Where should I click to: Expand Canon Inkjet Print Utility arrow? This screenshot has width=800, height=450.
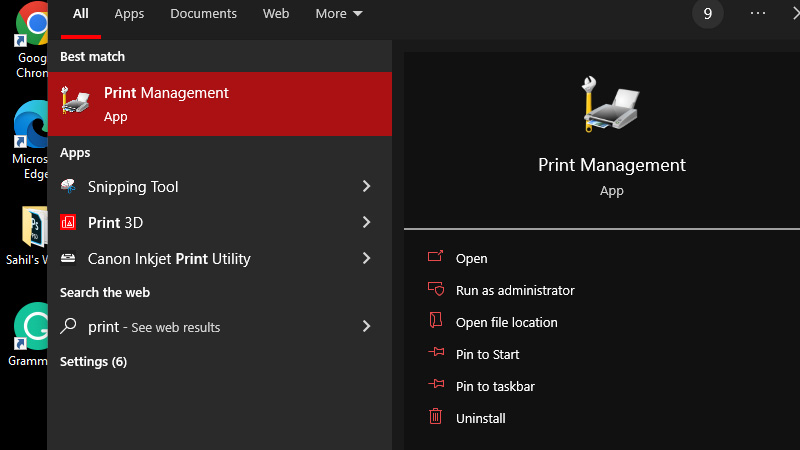point(366,258)
